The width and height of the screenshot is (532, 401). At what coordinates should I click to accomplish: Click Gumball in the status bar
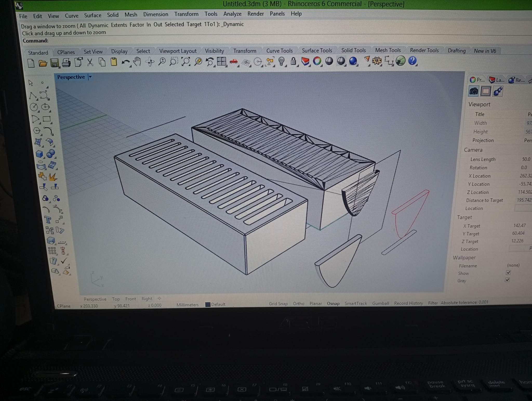coord(380,303)
